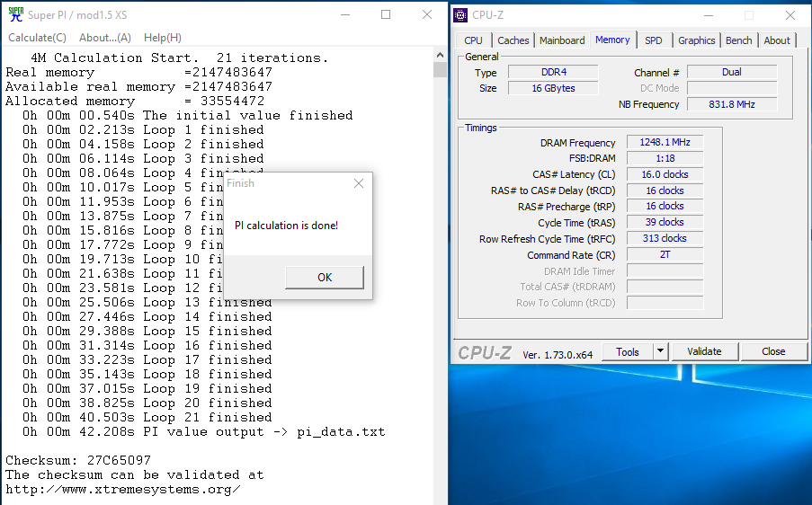This screenshot has width=812, height=505.
Task: Switch to the SPD tab
Action: pos(654,40)
